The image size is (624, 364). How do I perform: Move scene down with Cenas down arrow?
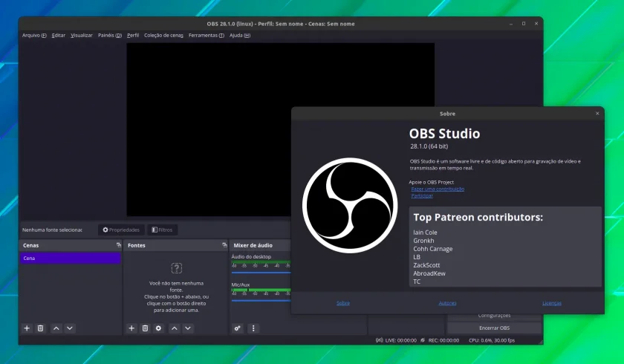70,328
